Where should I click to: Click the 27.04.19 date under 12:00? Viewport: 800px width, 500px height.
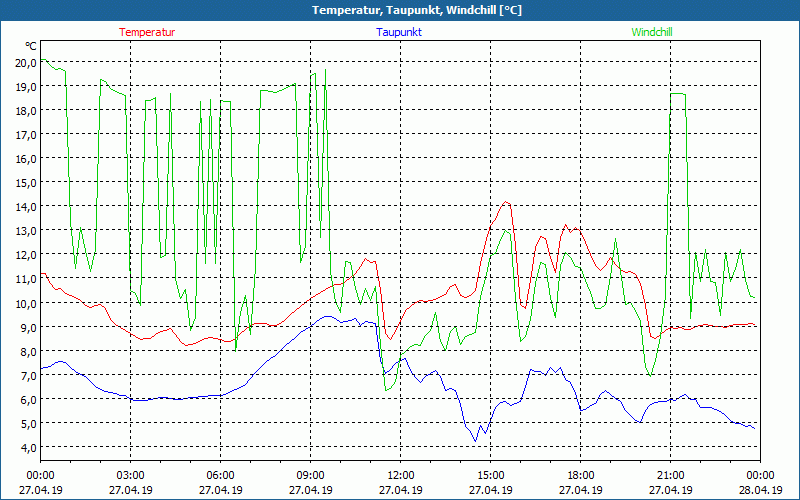[x=401, y=490]
